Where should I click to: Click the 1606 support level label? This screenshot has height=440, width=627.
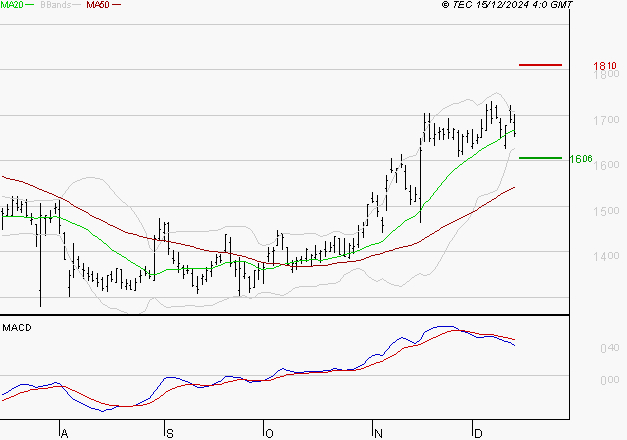[581, 159]
